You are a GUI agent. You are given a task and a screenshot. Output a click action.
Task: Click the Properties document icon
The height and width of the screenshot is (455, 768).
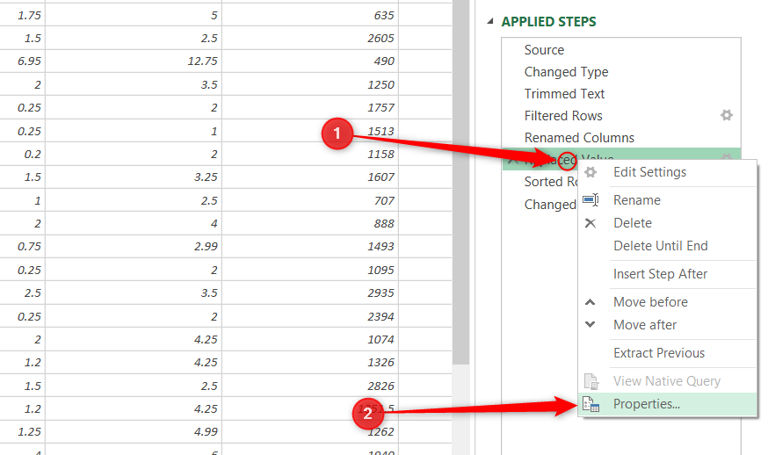tap(591, 405)
